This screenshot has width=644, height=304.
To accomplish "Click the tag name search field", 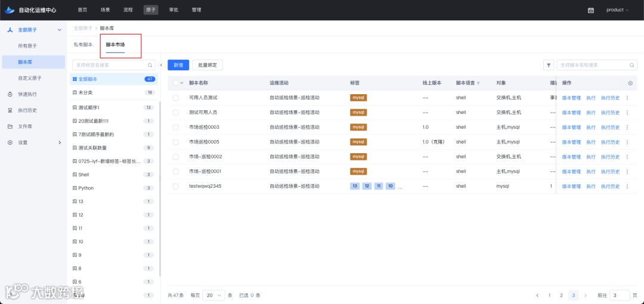I will (113, 65).
